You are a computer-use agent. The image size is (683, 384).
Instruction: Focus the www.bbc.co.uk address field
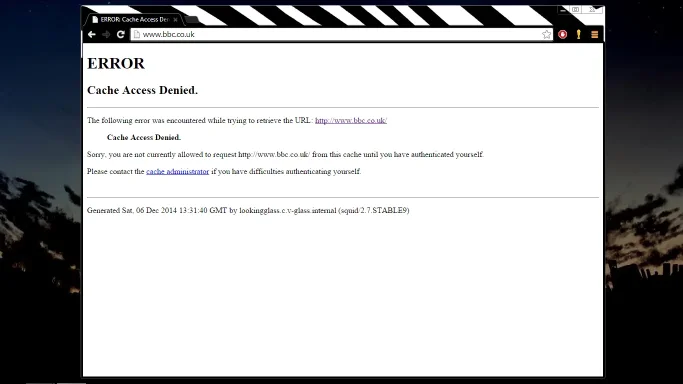(x=342, y=34)
